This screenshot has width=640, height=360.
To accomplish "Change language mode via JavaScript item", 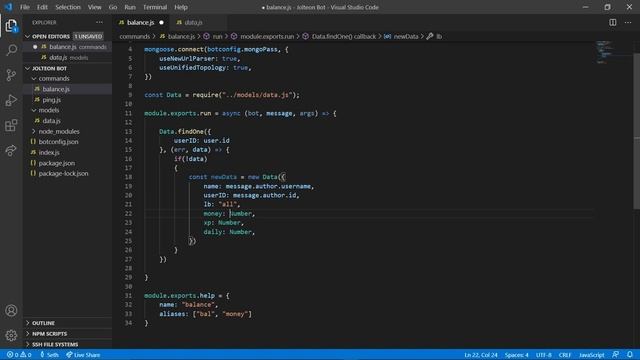I will tap(591, 355).
